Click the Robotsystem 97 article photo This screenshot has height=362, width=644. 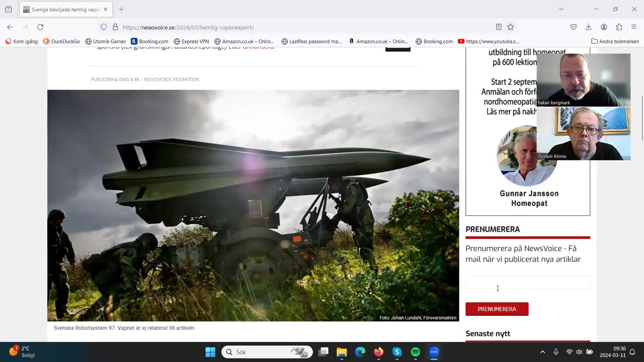click(x=253, y=206)
